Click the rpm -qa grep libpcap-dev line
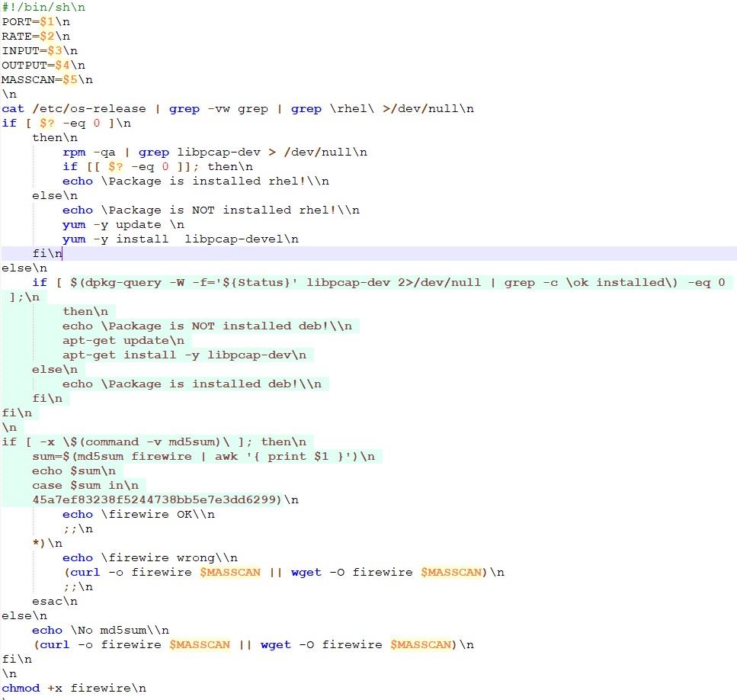Image resolution: width=737 pixels, height=700 pixels. 215,153
